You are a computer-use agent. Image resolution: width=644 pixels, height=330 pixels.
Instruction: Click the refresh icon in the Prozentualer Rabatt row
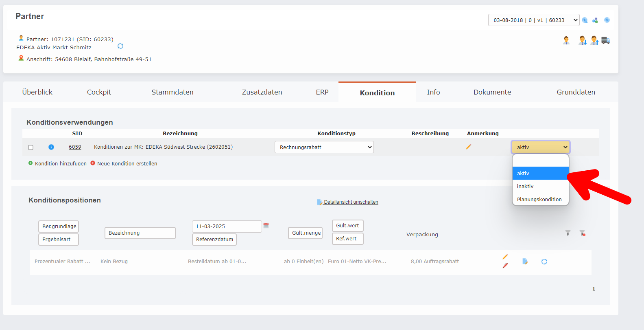(x=544, y=262)
